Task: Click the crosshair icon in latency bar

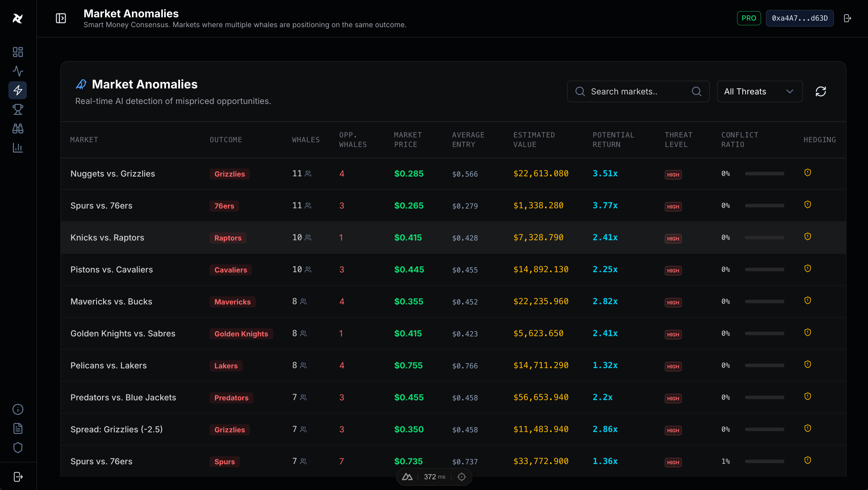Action: click(x=462, y=477)
